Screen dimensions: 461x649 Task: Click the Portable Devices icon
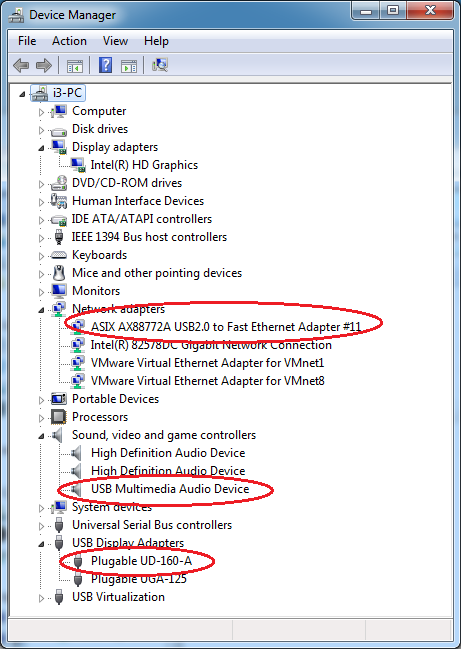coord(59,399)
